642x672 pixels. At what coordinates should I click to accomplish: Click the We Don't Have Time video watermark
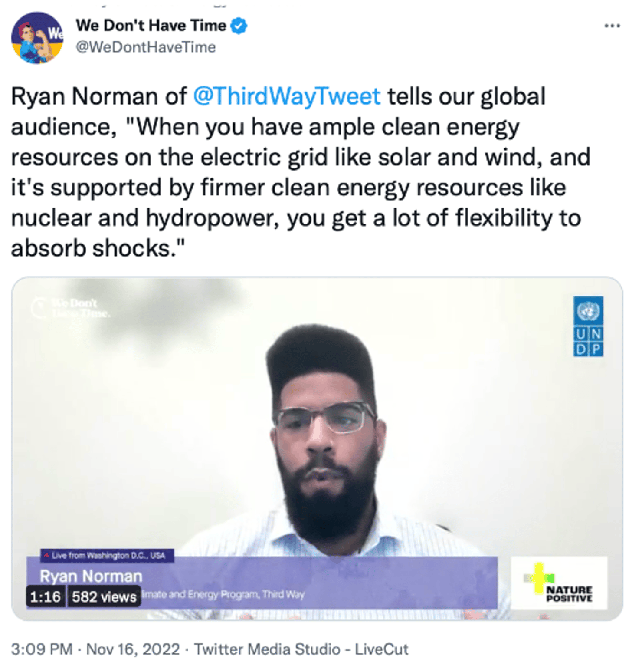[72, 308]
